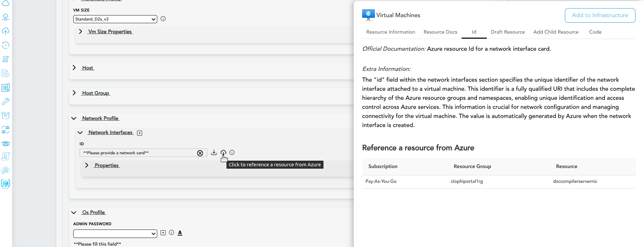Open the Admin Password dropdown

pyautogui.click(x=115, y=234)
